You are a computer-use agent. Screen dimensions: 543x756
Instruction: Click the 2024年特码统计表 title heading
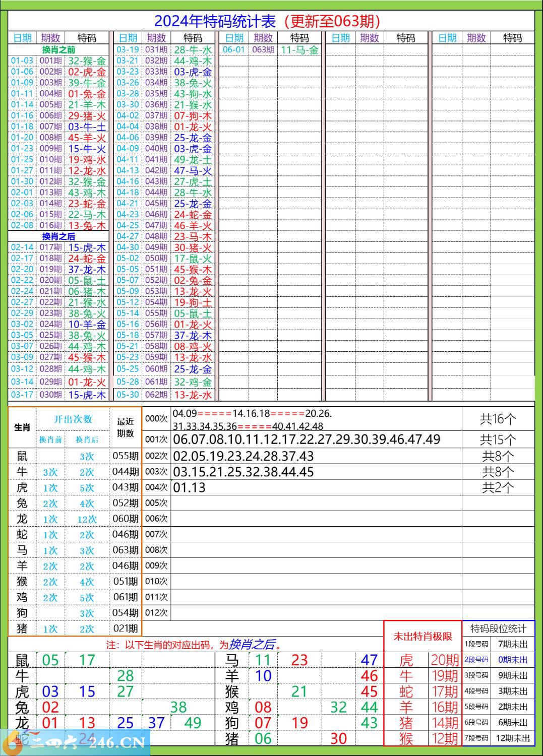pyautogui.click(x=267, y=21)
